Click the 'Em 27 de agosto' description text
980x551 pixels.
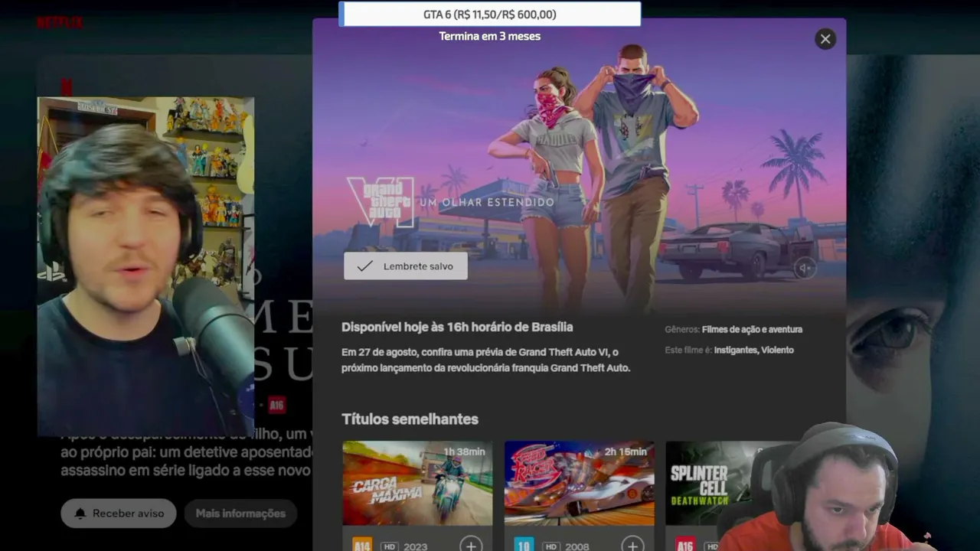coord(485,360)
